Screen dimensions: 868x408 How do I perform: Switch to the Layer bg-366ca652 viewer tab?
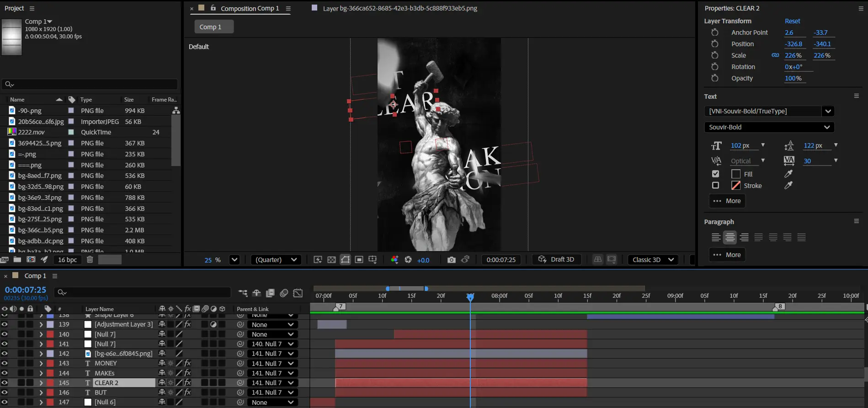click(399, 8)
